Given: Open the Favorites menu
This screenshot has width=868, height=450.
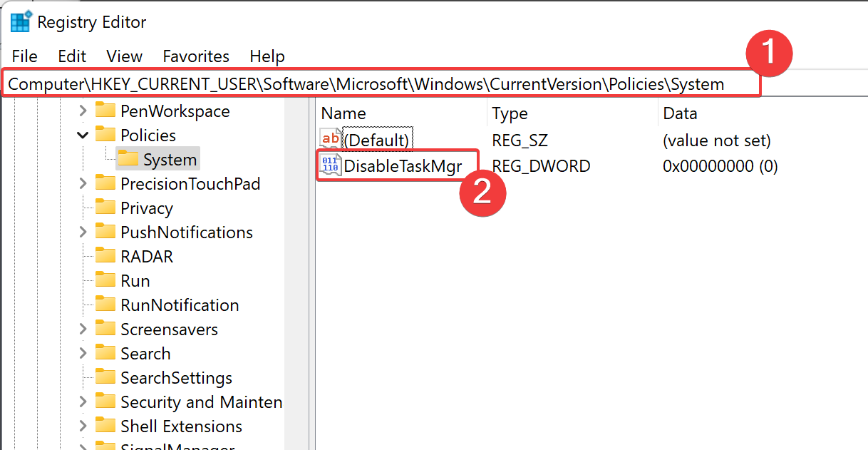Looking at the screenshot, I should pyautogui.click(x=196, y=56).
